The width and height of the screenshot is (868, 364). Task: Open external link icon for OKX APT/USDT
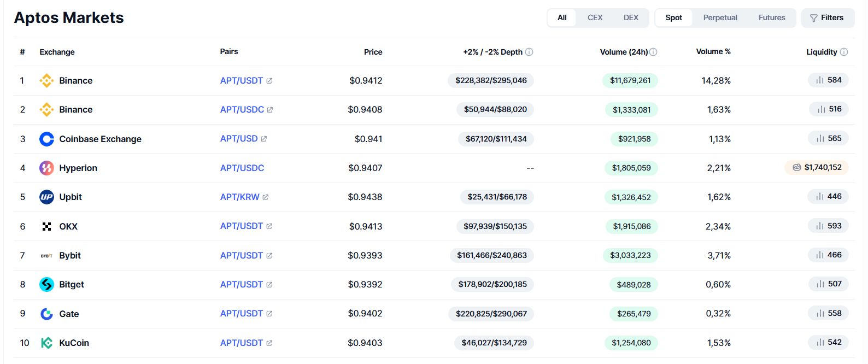pyautogui.click(x=269, y=226)
